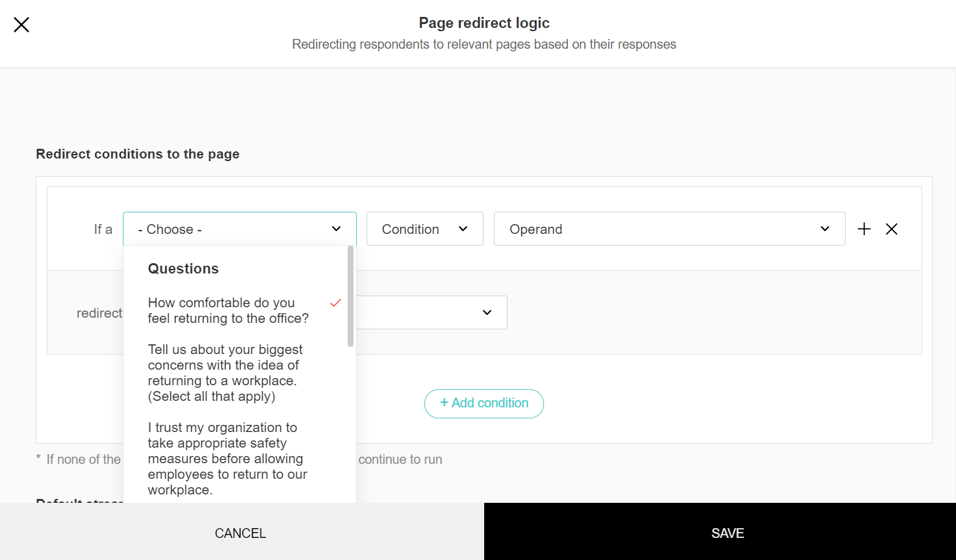The image size is (956, 560).
Task: Click the CANCEL button
Action: click(240, 533)
